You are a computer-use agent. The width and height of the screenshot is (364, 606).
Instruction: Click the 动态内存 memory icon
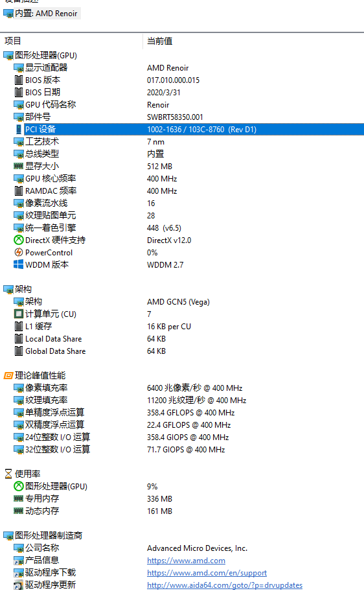[x=19, y=511]
